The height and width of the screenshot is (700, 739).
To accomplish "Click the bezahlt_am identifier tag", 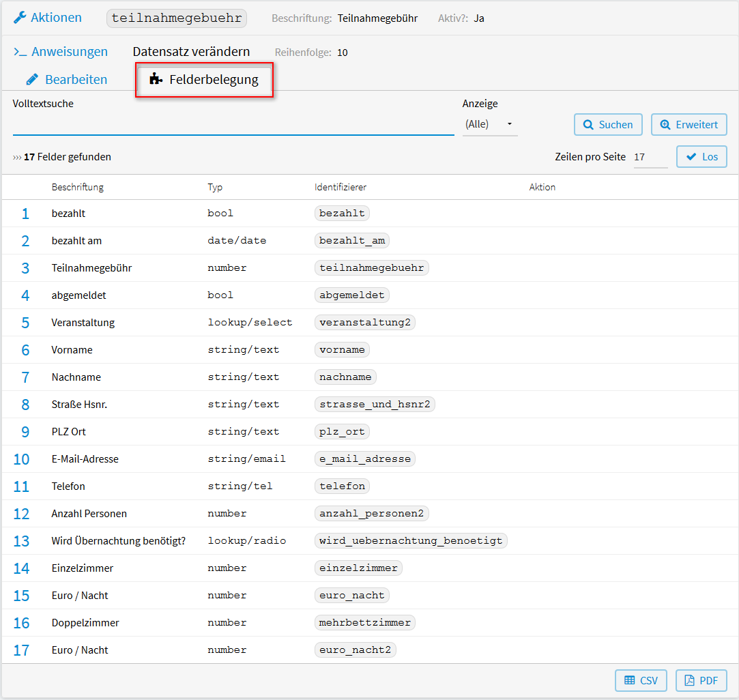I will pyautogui.click(x=352, y=240).
